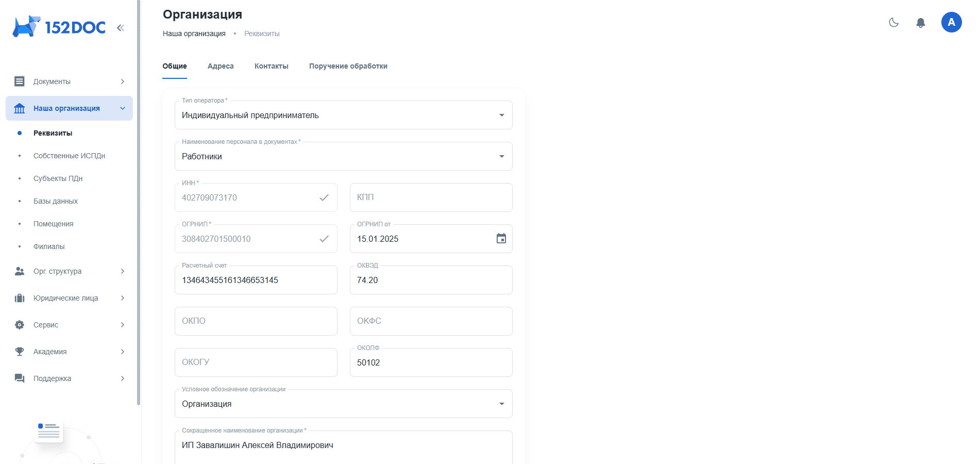Click the Документы sidebar icon

click(20, 81)
